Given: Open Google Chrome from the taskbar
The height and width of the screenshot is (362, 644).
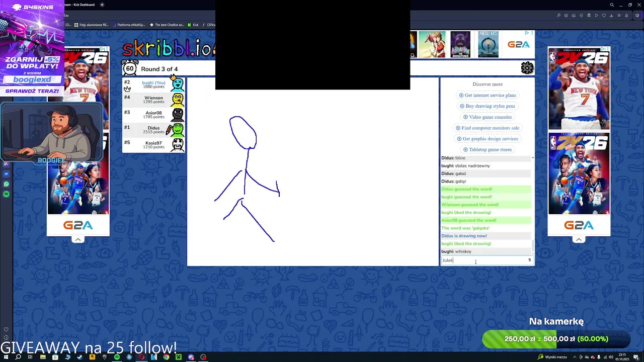Looking at the screenshot, I should [166, 357].
